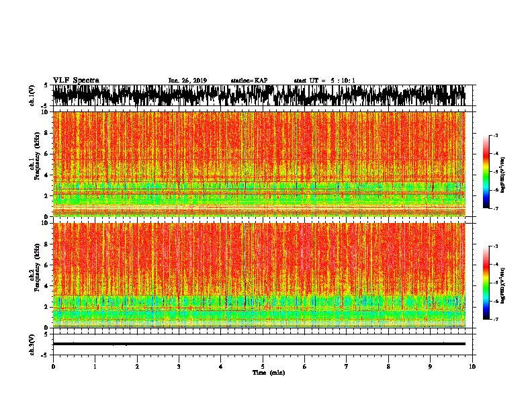Click the 'ch.1(V)' waveform axis label

(32, 95)
